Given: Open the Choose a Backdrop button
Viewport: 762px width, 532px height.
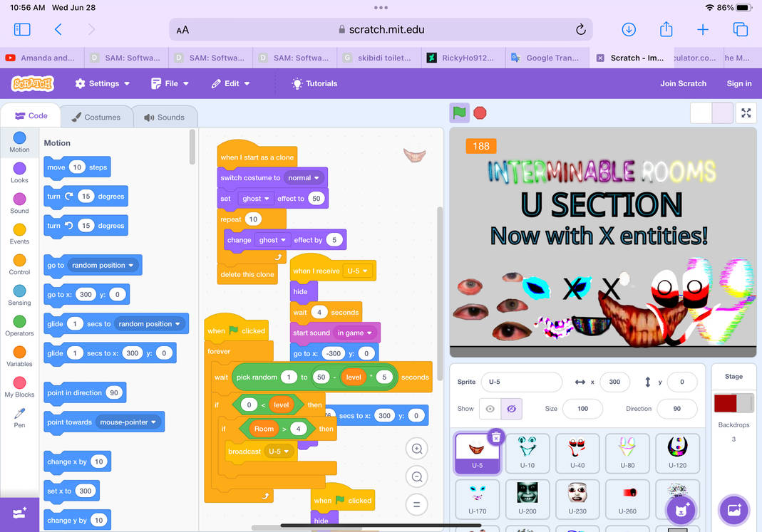Looking at the screenshot, I should (x=733, y=510).
